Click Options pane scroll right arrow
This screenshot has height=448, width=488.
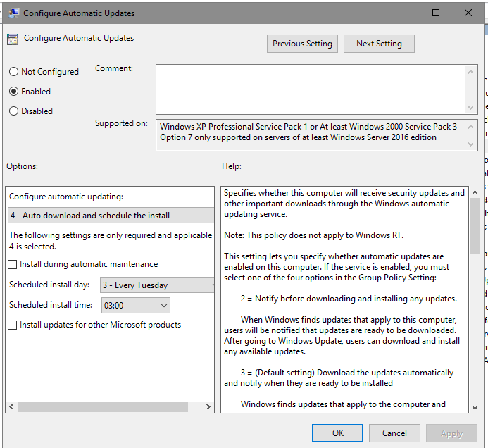coord(208,407)
